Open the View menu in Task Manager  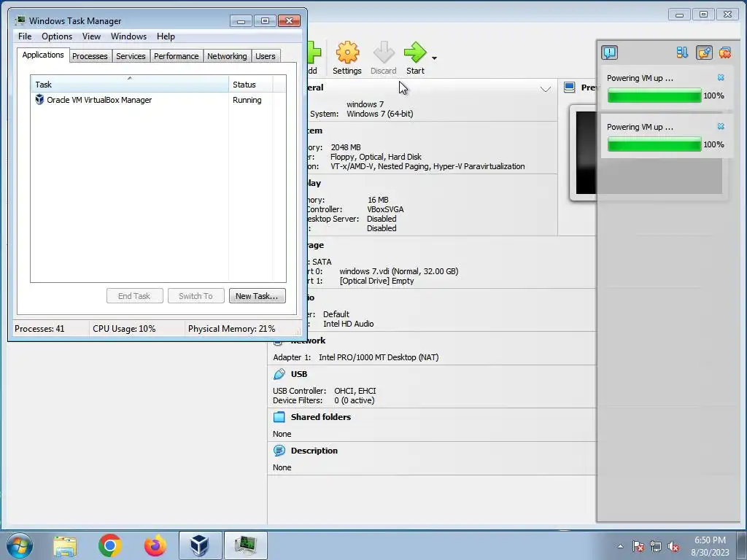pos(91,36)
